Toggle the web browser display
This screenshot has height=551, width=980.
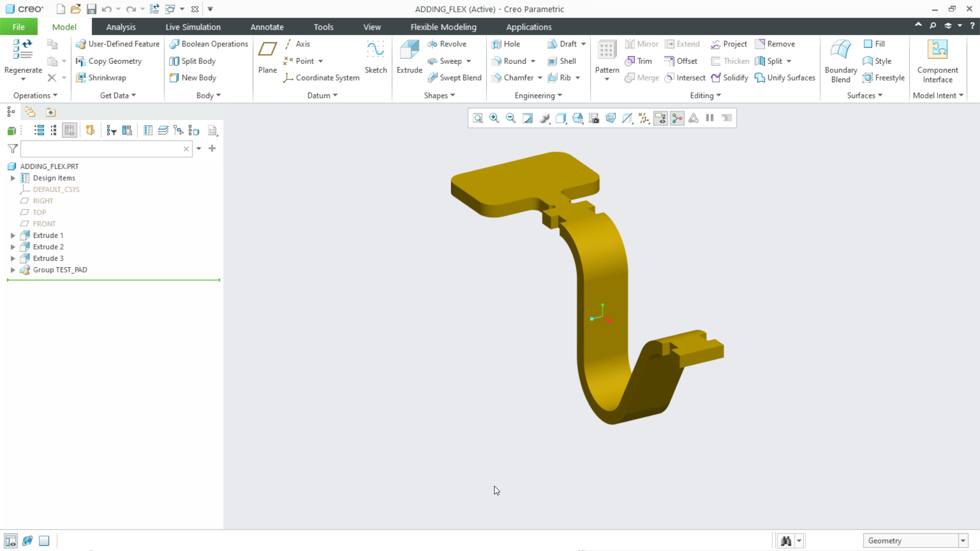point(28,541)
